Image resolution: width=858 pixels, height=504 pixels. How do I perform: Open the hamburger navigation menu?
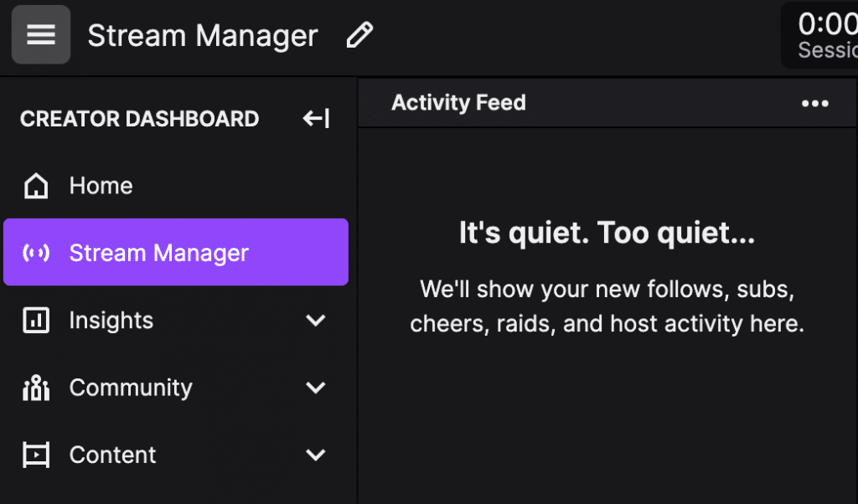pyautogui.click(x=40, y=34)
